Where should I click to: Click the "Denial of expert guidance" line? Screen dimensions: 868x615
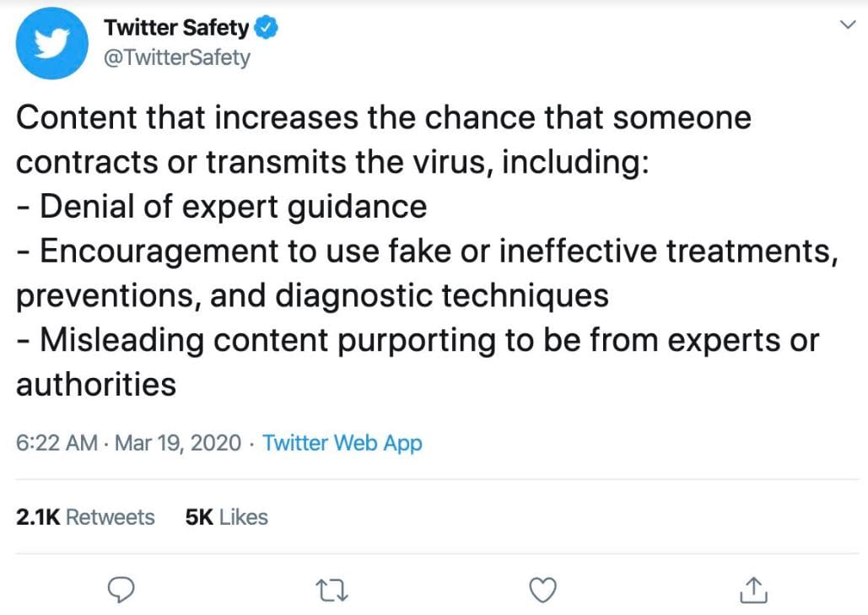[221, 207]
